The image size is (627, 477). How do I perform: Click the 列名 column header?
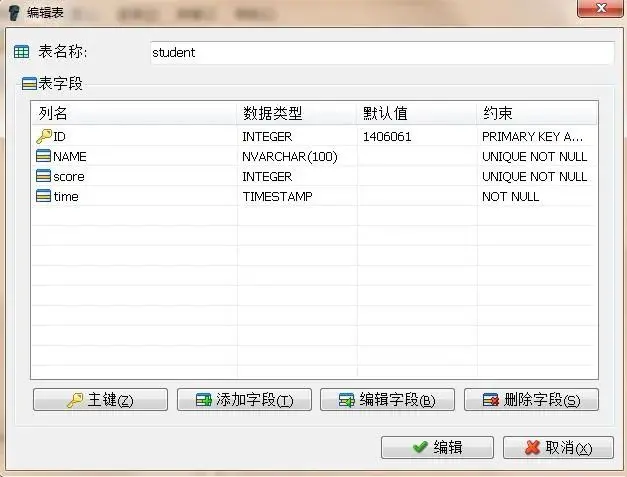tap(134, 113)
